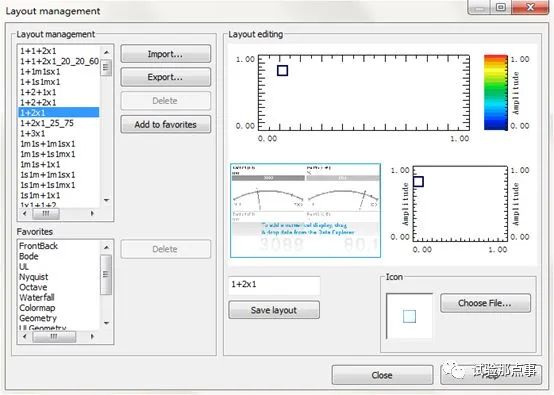Click the layout icon preview box
This screenshot has height=395, width=554.
[x=409, y=316]
